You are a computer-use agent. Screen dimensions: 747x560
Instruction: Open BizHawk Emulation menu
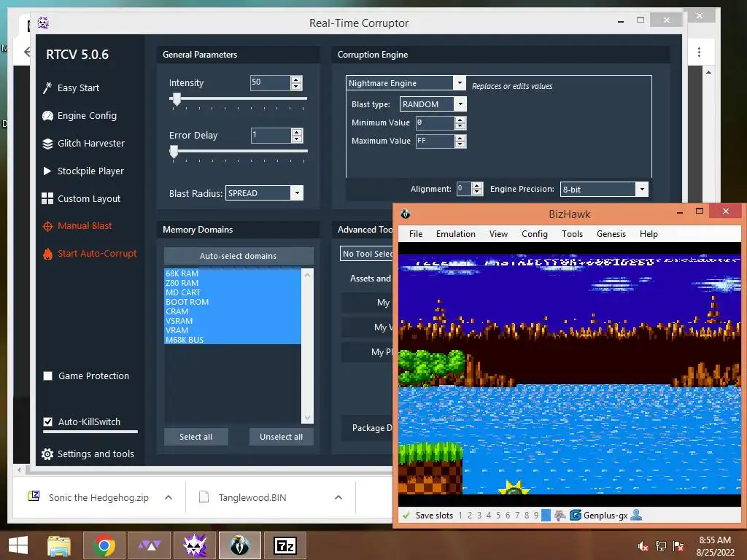(456, 234)
